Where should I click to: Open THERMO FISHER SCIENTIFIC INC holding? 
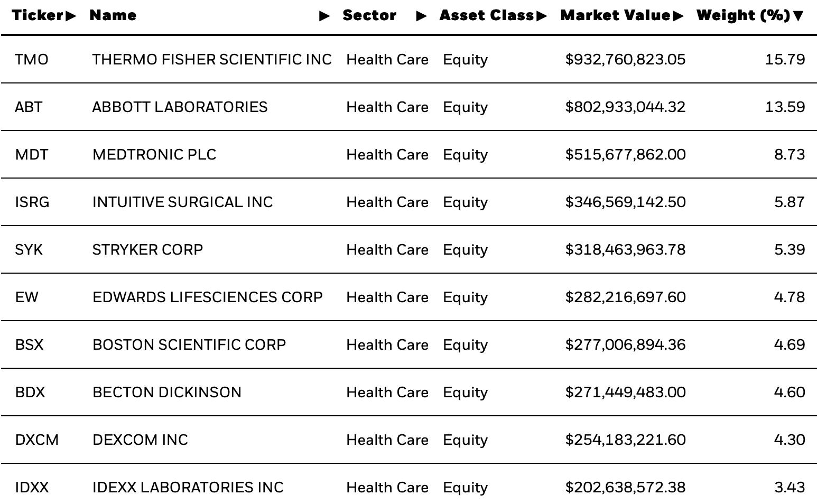[x=212, y=60]
